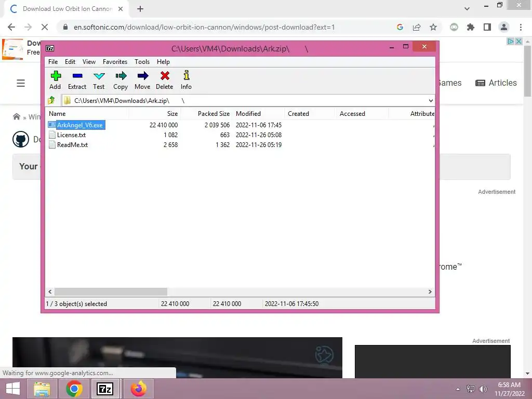532x399 pixels.
Task: Click the network icon in the system tray
Action: coord(471,389)
